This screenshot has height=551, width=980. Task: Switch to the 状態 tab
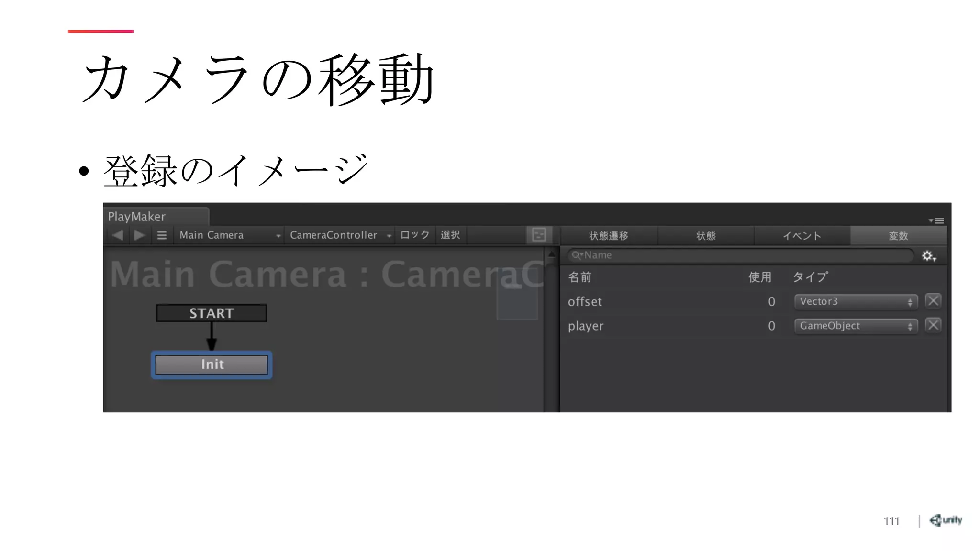(x=706, y=236)
